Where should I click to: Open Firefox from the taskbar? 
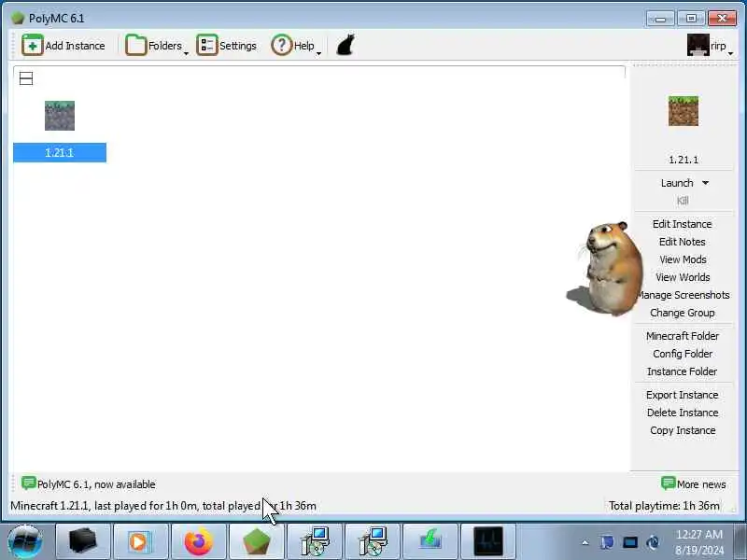click(198, 542)
